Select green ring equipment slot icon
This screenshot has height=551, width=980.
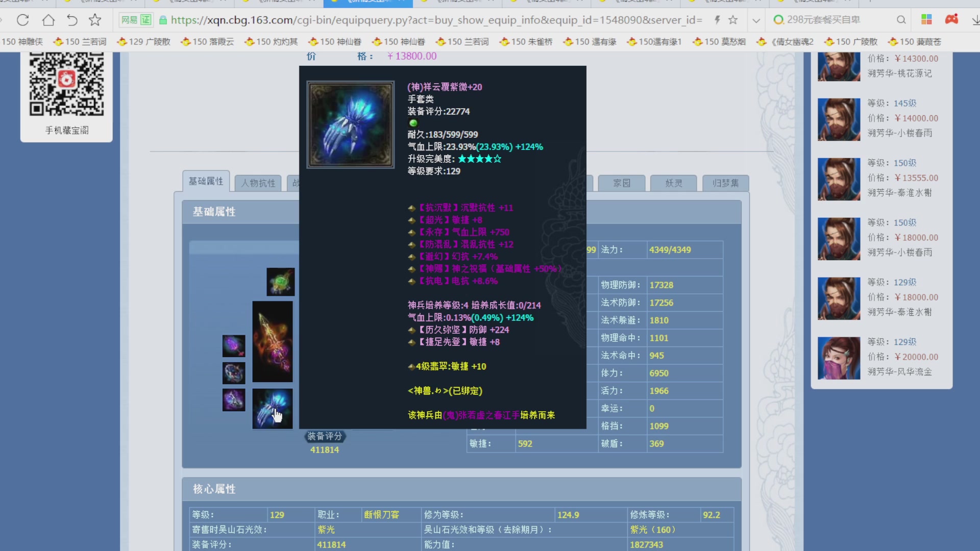pyautogui.click(x=280, y=282)
